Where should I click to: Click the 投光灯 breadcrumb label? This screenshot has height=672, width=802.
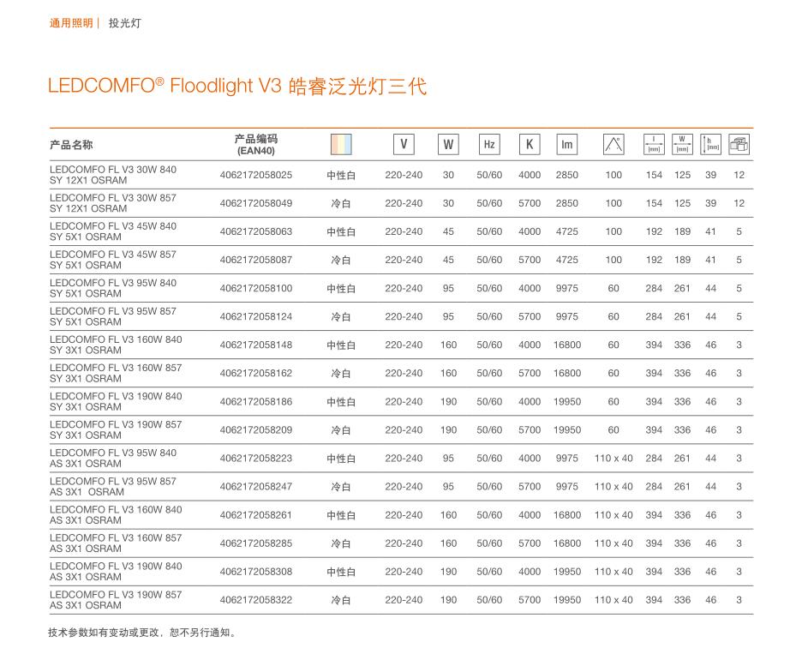(x=125, y=23)
